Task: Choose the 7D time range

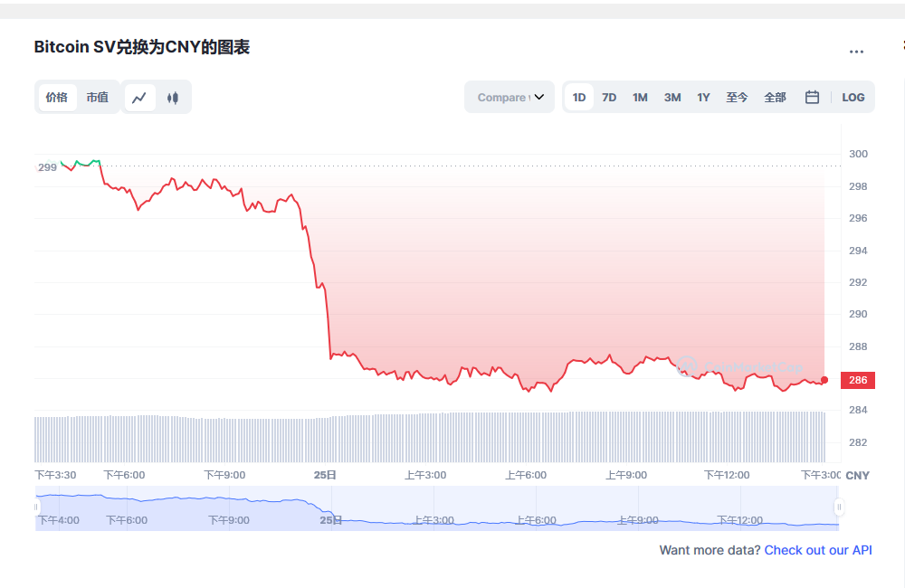Action: [609, 97]
